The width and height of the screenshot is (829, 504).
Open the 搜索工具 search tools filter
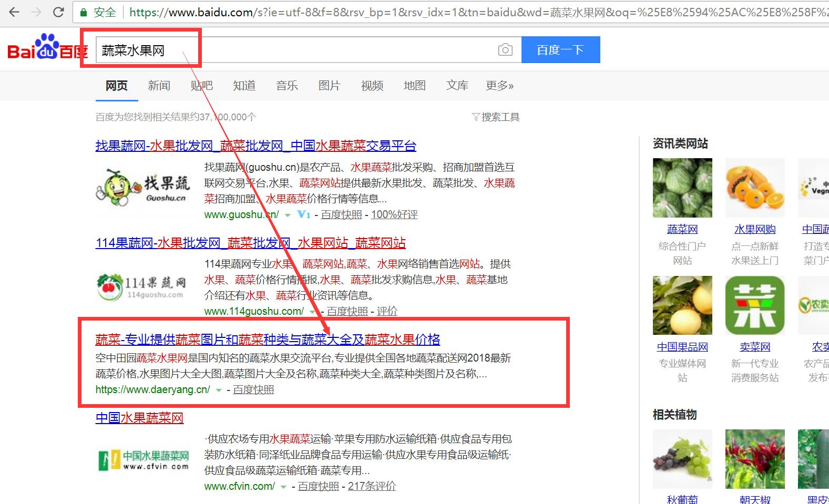(x=496, y=117)
